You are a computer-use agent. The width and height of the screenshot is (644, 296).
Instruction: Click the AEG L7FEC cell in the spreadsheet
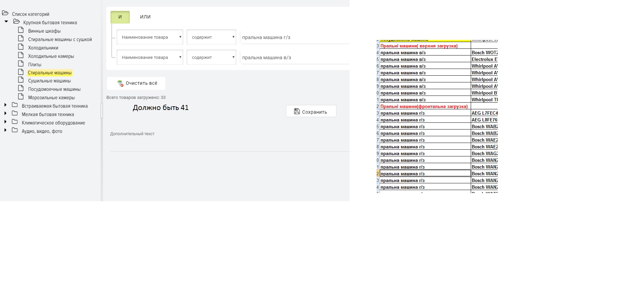[484, 113]
